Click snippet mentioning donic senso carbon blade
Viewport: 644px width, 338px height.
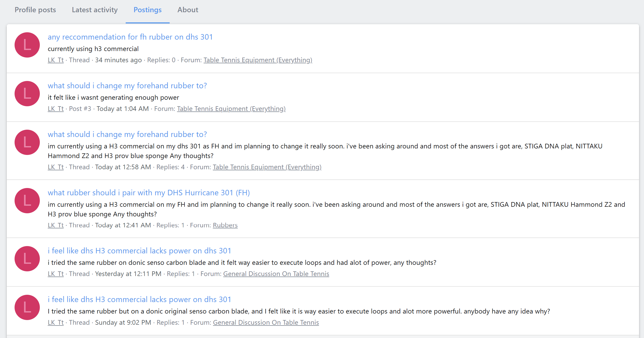242,263
